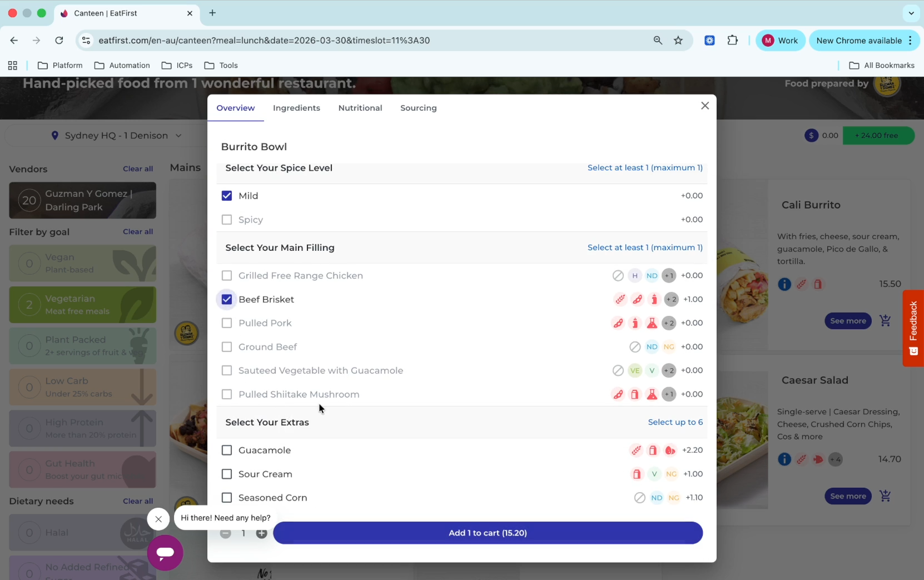Add Cali Burrito to cart icon
Screen dimensions: 924x580
(886, 321)
